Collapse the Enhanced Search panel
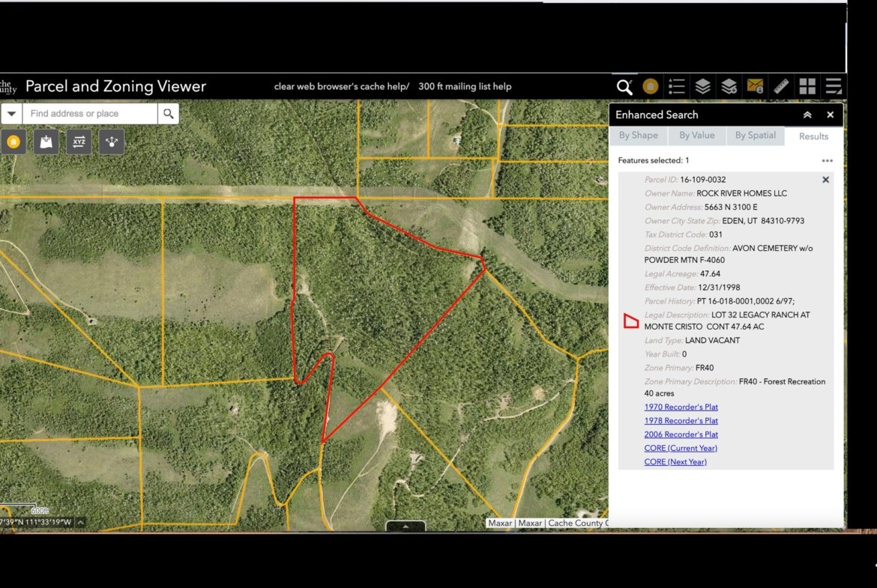 point(807,115)
